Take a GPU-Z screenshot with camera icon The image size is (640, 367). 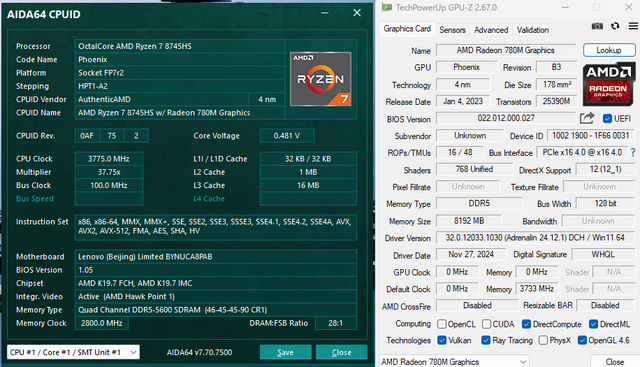pyautogui.click(x=597, y=26)
